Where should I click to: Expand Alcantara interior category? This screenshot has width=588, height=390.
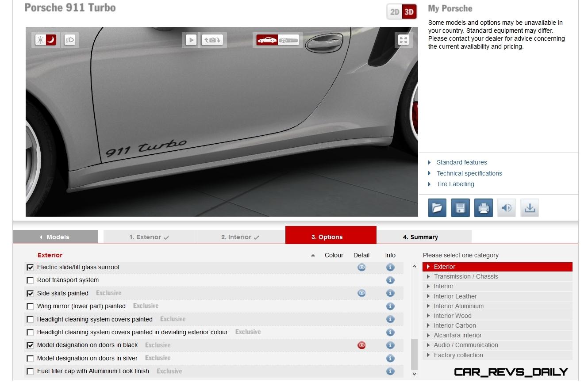click(x=497, y=335)
